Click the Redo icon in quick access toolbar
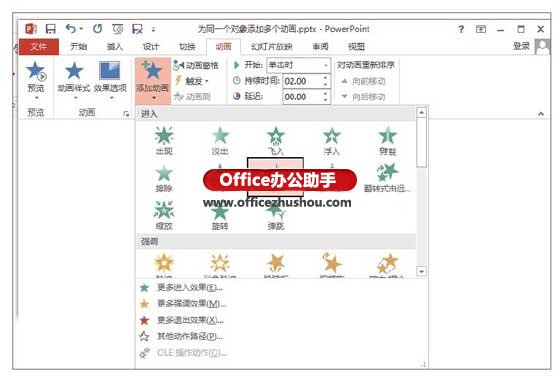This screenshot has height=379, width=560. [x=97, y=29]
